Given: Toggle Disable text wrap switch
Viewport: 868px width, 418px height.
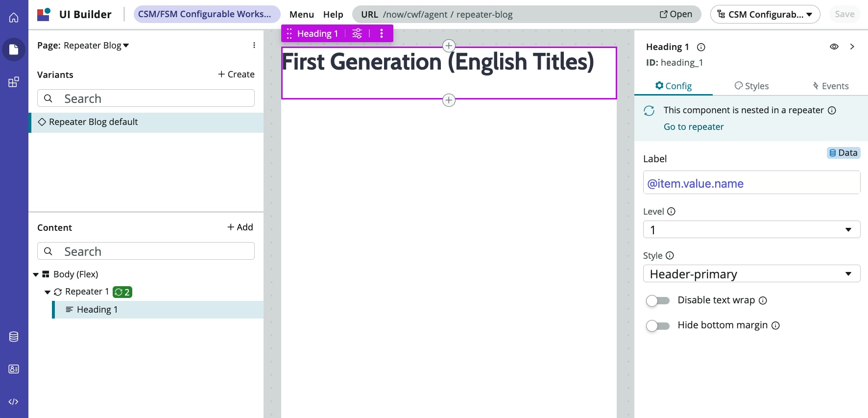Looking at the screenshot, I should 657,300.
